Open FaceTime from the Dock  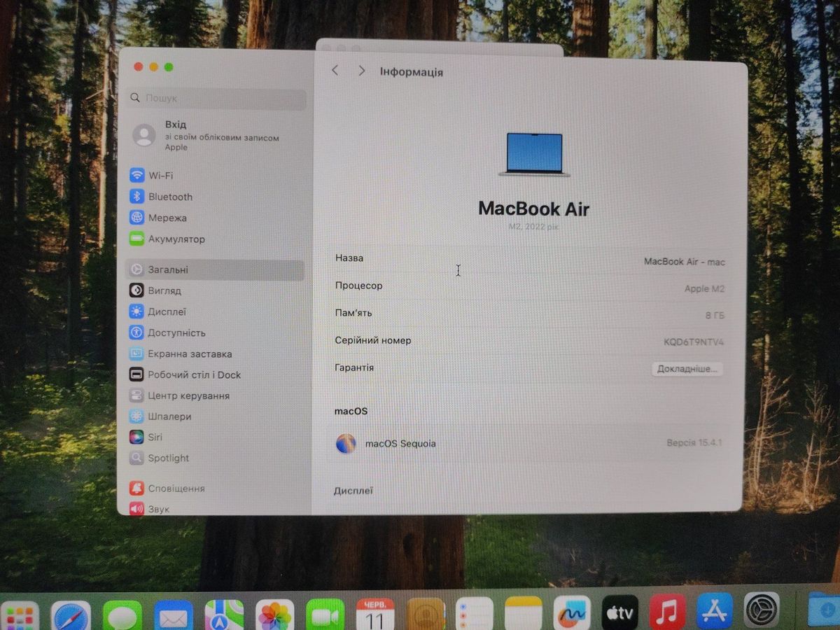point(325,615)
